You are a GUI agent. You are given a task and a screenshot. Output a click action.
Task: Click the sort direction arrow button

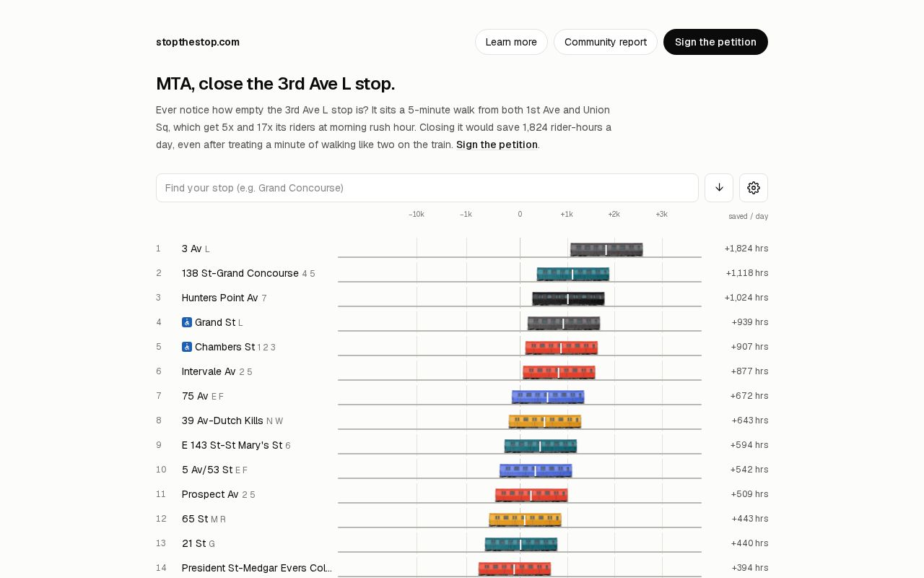point(719,188)
